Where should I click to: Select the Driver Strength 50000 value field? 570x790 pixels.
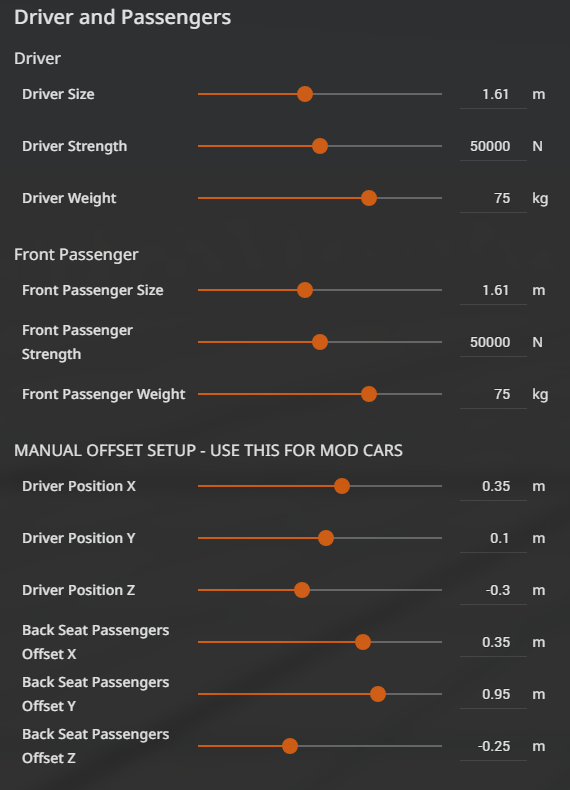pos(493,147)
